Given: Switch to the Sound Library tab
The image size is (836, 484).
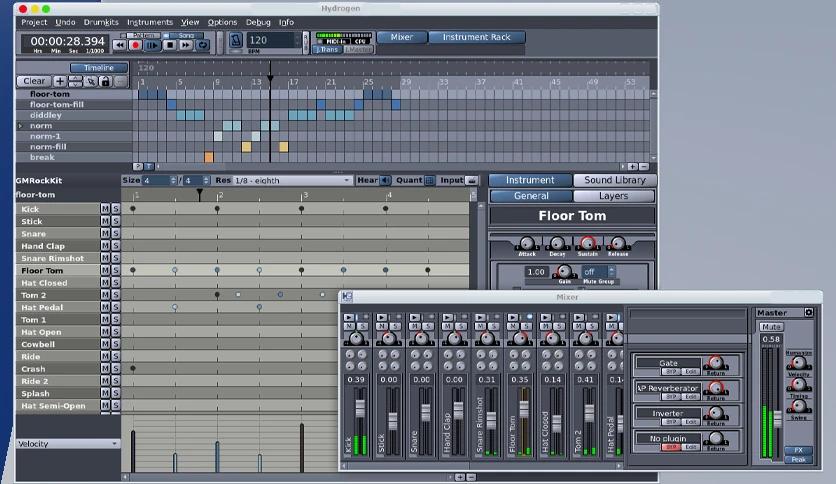Looking at the screenshot, I should pyautogui.click(x=614, y=181).
